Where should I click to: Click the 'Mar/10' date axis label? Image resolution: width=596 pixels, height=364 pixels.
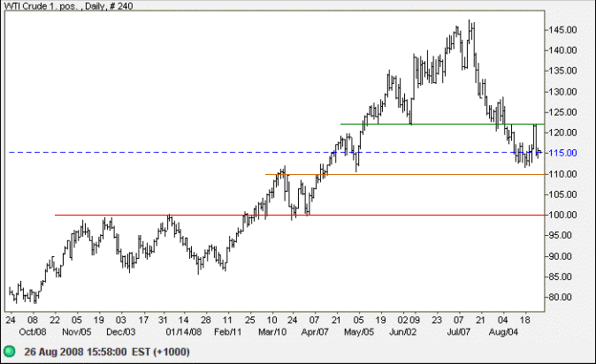point(272,332)
